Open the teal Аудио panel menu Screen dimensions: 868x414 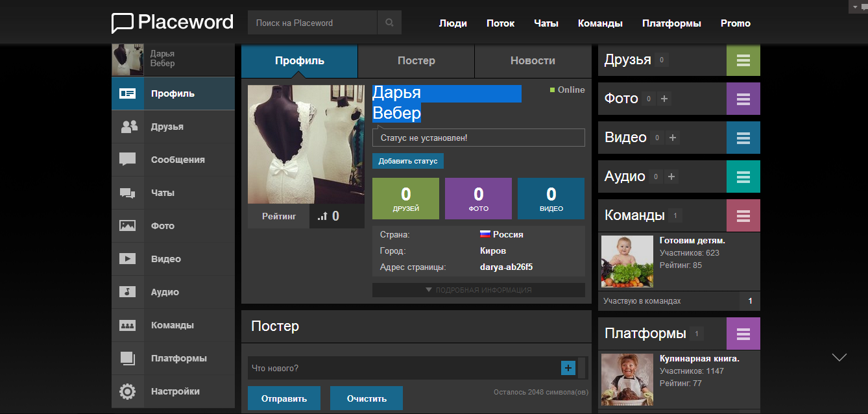[743, 177]
